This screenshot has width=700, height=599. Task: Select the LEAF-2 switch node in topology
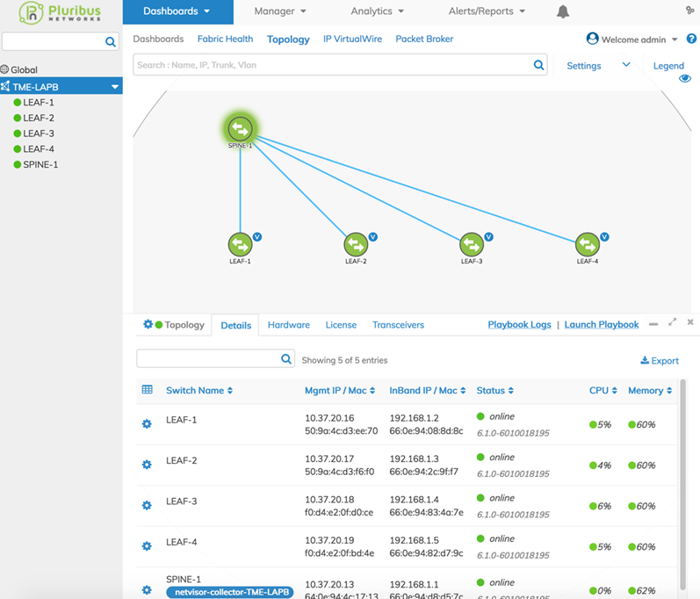pyautogui.click(x=356, y=244)
